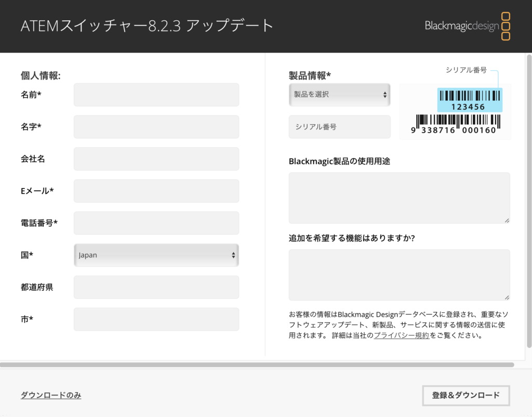532x417 pixels.
Task: Focus the 追加を希望する機能 text area
Action: click(400, 275)
